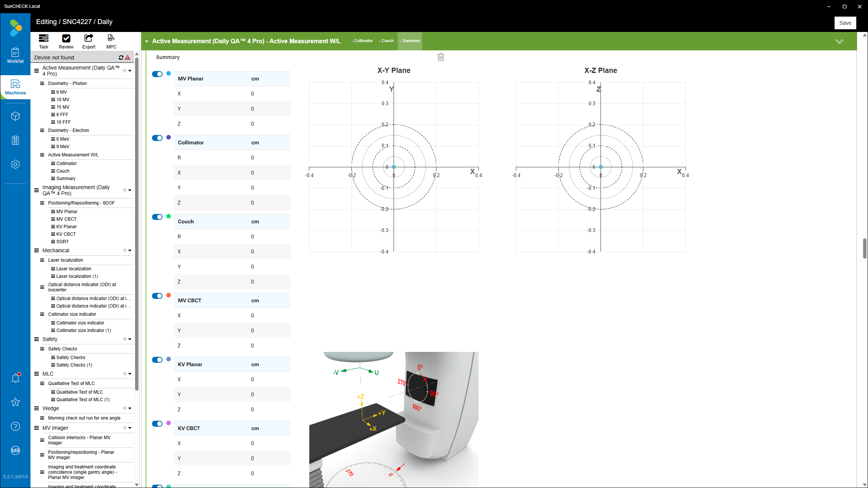Click the purple Collimator color dot
Screen dimensions: 868x488
click(x=169, y=137)
